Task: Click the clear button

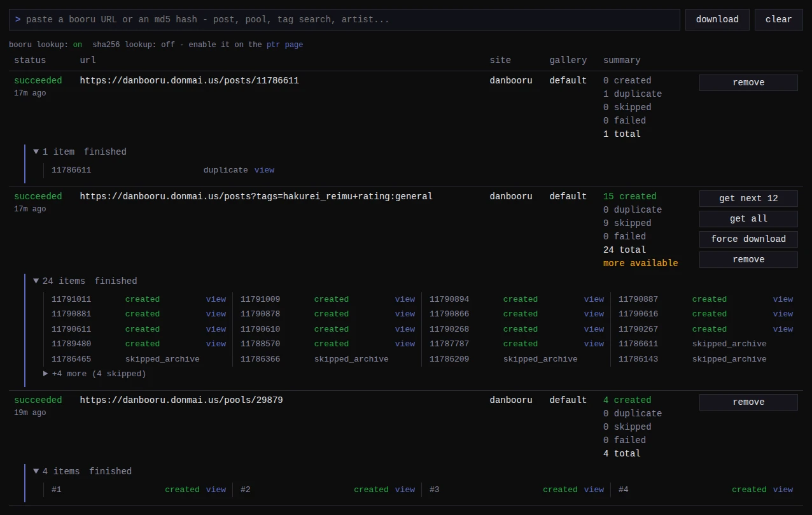Action: tap(778, 20)
